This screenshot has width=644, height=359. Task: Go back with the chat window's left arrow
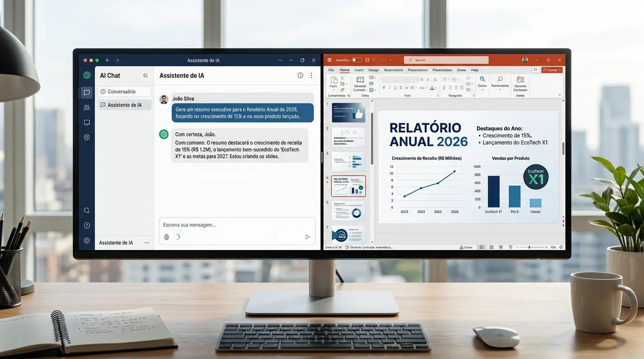coord(108,60)
